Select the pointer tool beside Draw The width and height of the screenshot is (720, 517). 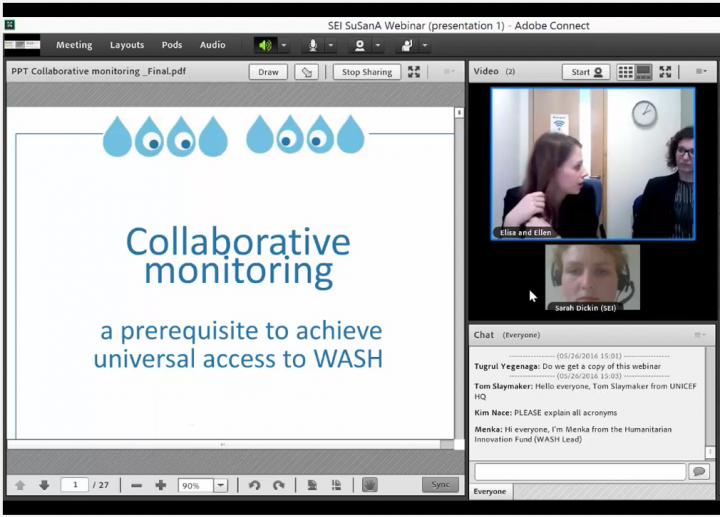pyautogui.click(x=307, y=72)
